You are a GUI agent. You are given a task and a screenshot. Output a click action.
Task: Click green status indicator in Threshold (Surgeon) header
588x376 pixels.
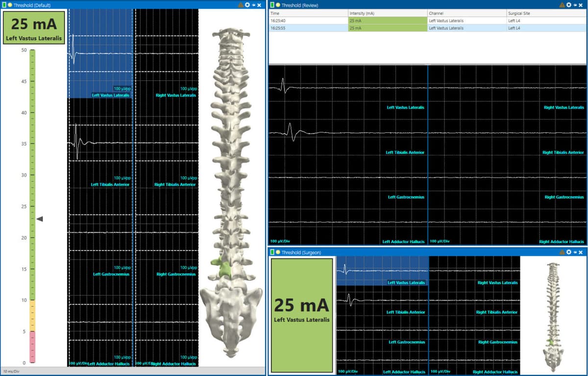point(272,252)
